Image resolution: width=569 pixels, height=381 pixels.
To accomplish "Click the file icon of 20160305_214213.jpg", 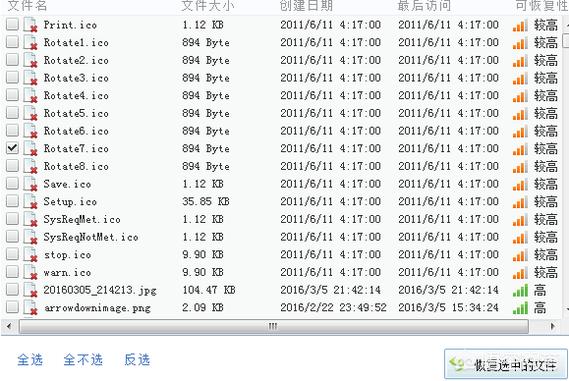I will (x=30, y=290).
